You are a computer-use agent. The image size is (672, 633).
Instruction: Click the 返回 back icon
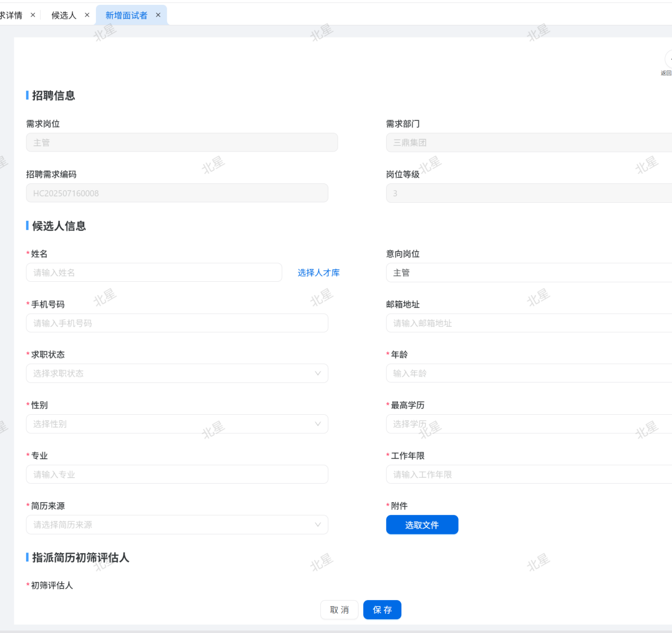668,60
